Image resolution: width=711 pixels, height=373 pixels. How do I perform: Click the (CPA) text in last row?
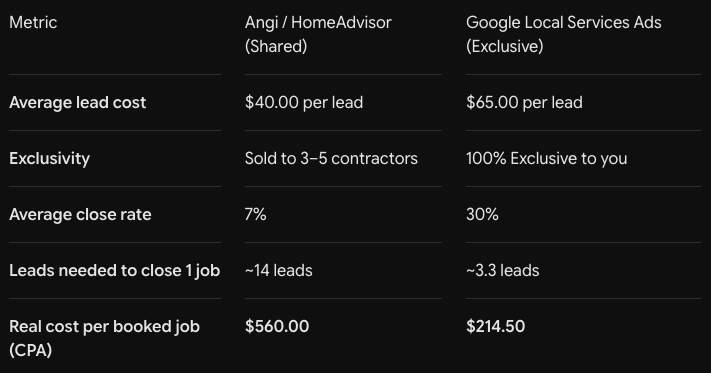[30, 350]
